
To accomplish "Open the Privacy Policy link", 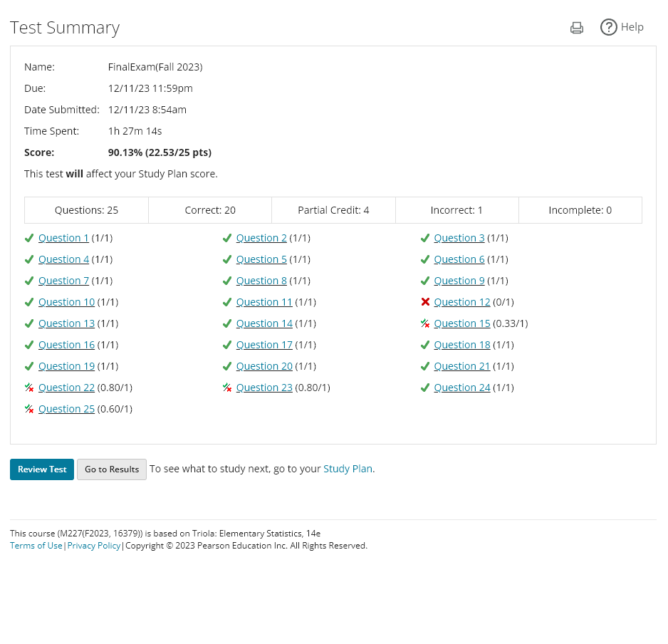I will click(x=94, y=546).
